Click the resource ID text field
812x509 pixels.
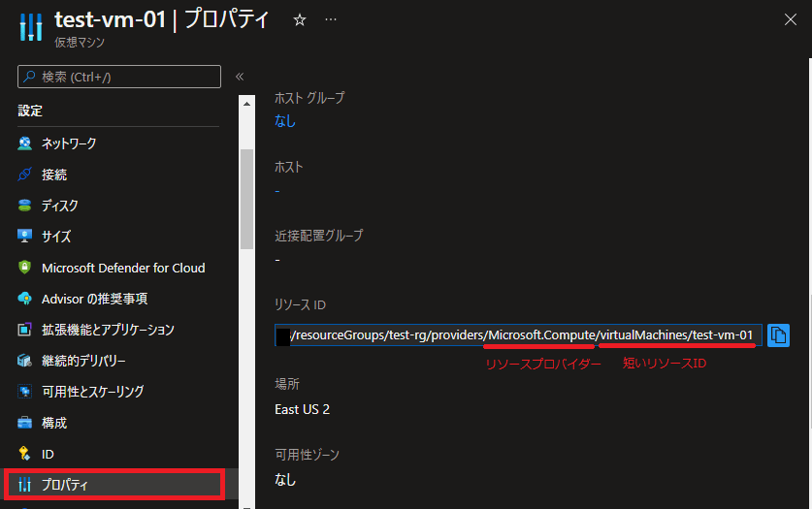coord(518,335)
